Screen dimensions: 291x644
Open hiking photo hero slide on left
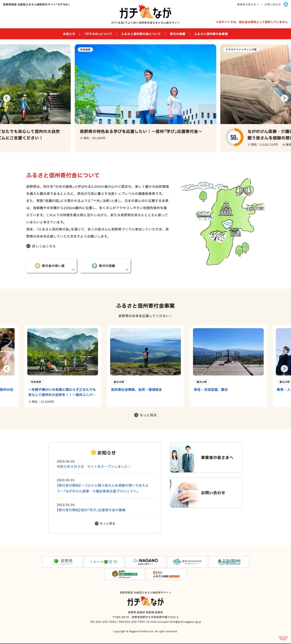[x=35, y=98]
